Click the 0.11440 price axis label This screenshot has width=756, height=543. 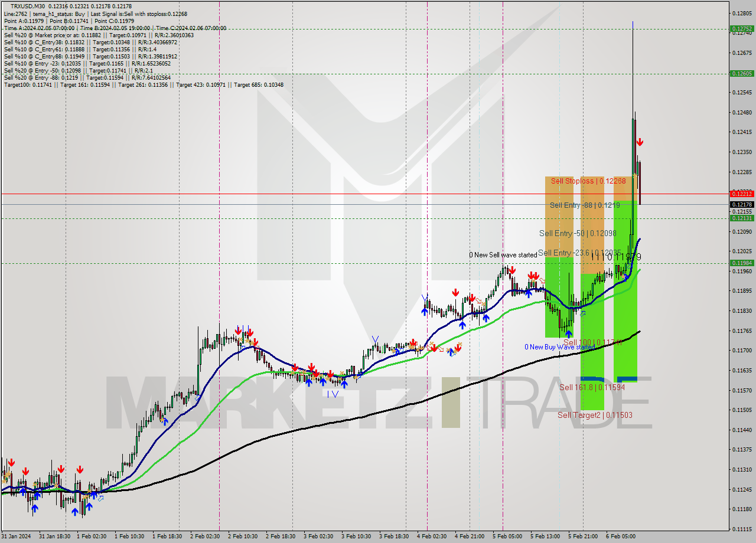coord(742,430)
